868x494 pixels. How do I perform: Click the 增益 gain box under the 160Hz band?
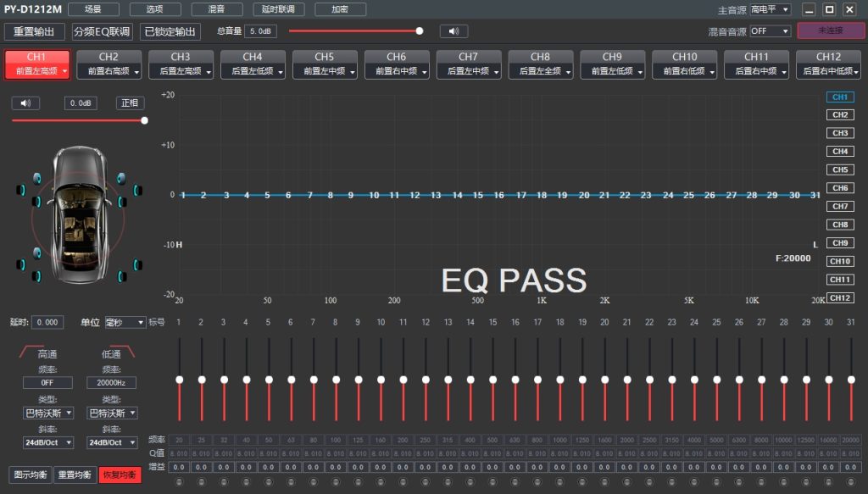click(x=381, y=467)
